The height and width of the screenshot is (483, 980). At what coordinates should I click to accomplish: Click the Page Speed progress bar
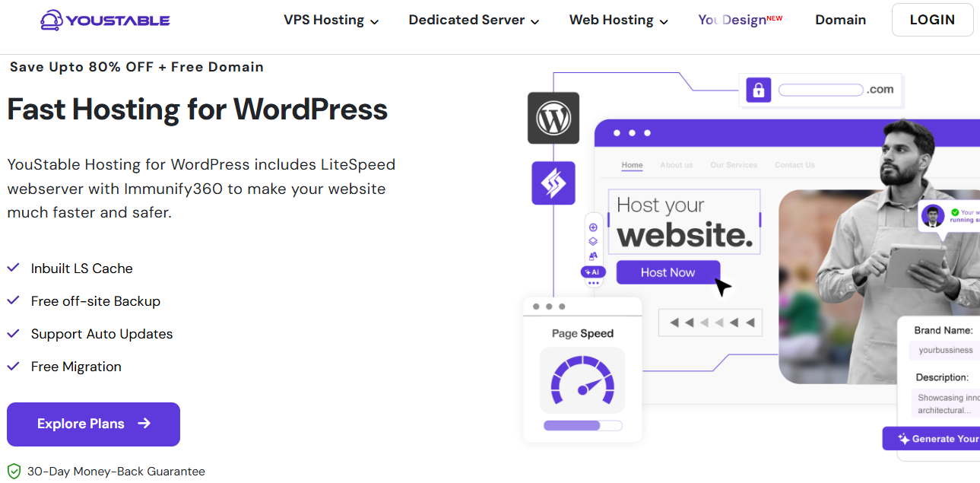tap(582, 425)
